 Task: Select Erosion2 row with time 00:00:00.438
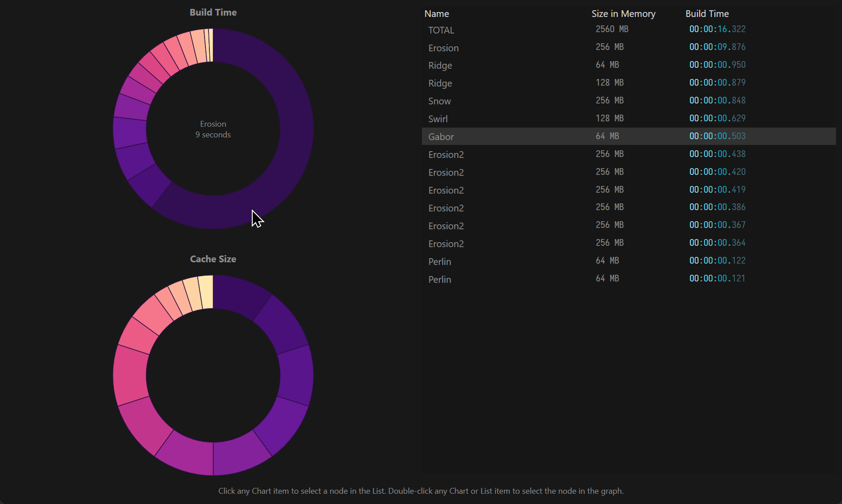pos(629,154)
